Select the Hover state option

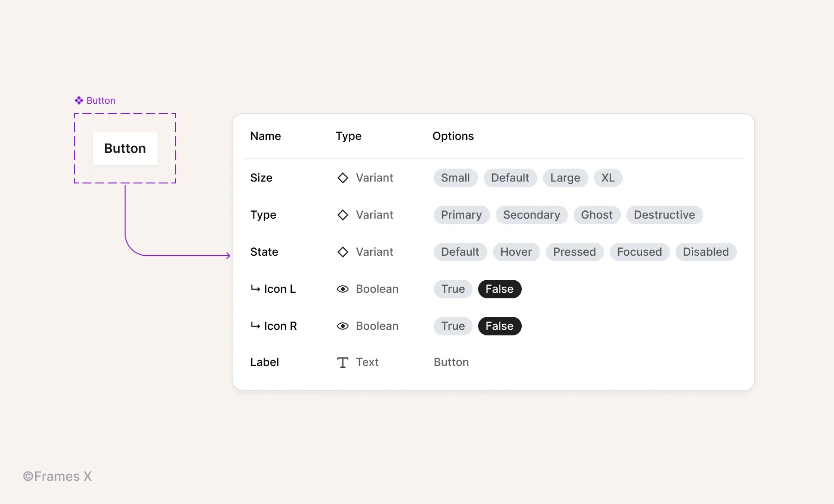516,252
